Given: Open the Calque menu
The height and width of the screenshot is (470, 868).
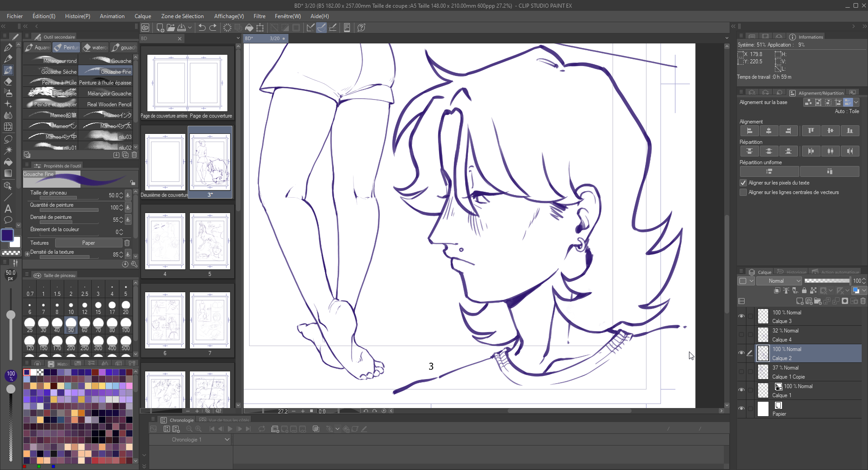Looking at the screenshot, I should click(143, 16).
